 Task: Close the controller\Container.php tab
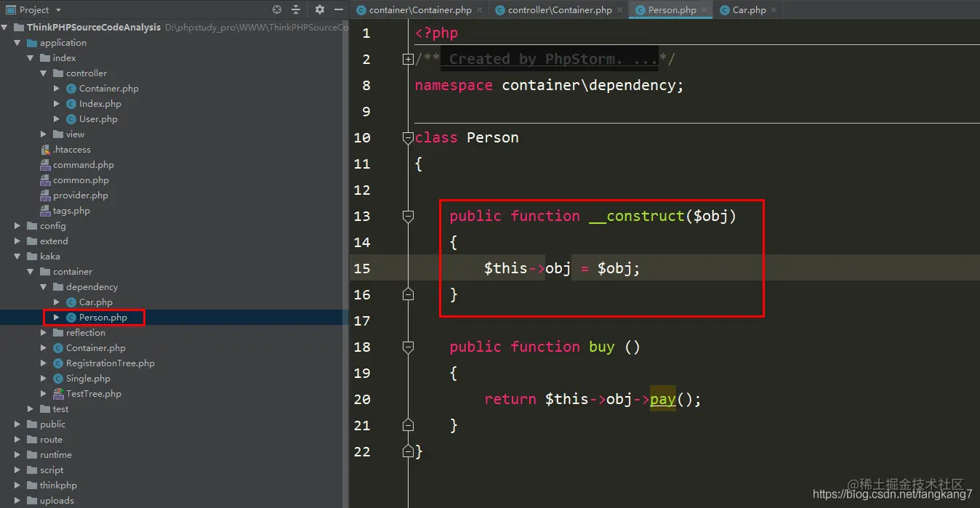tap(619, 10)
